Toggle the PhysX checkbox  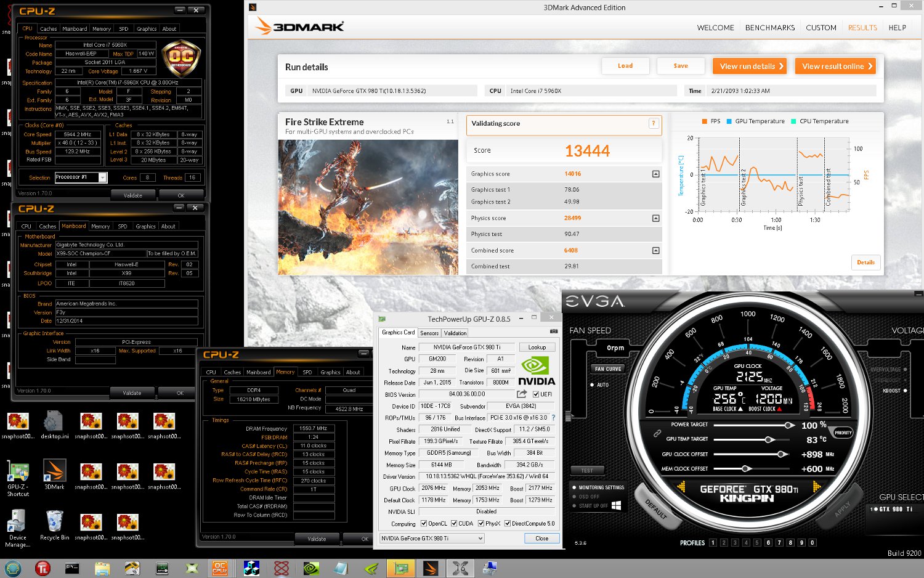pyautogui.click(x=481, y=524)
